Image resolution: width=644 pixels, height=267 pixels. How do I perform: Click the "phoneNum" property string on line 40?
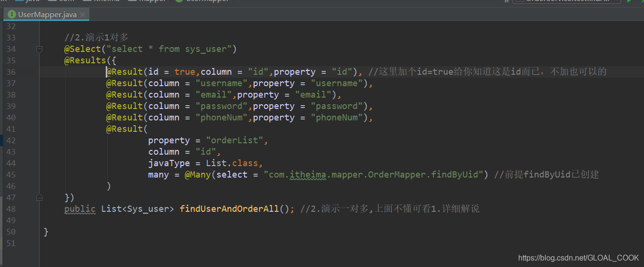pyautogui.click(x=337, y=118)
